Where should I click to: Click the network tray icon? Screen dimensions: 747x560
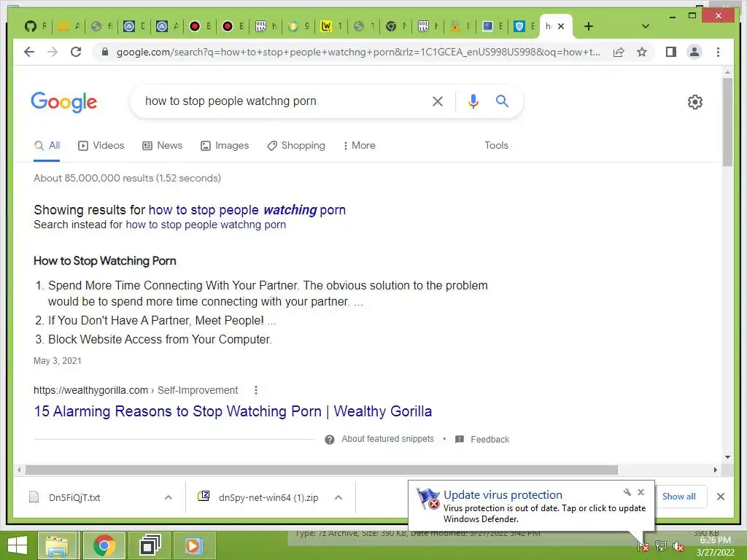pos(661,546)
